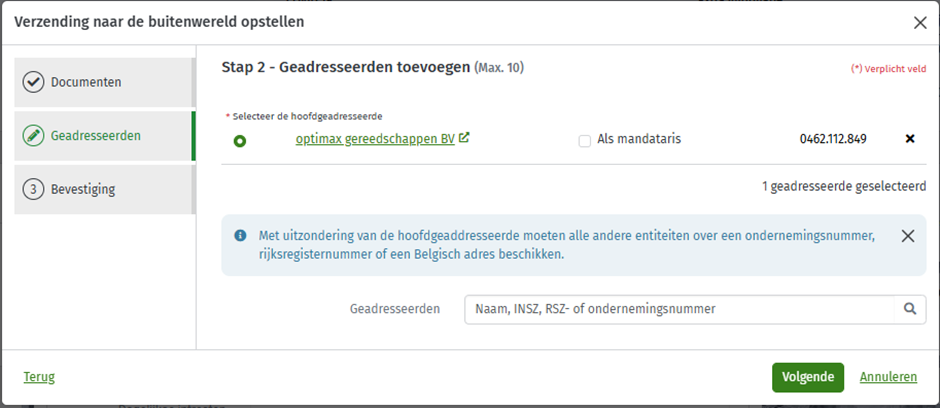Close the Verzending naar de buitenwereld dialog
Screen dimensions: 940x408
(920, 23)
